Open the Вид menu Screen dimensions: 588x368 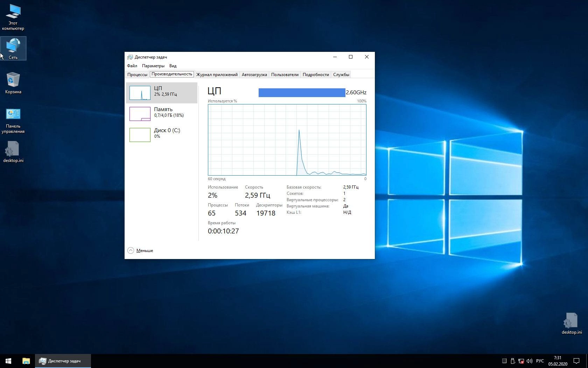173,66
